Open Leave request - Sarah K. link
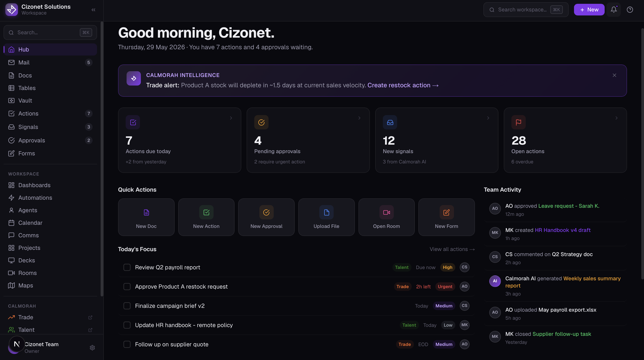 click(x=569, y=206)
